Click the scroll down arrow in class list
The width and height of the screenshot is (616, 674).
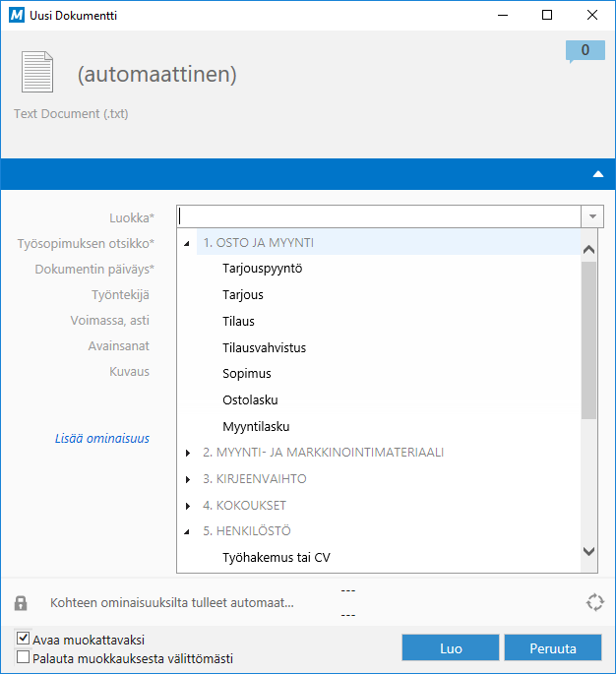coord(588,552)
